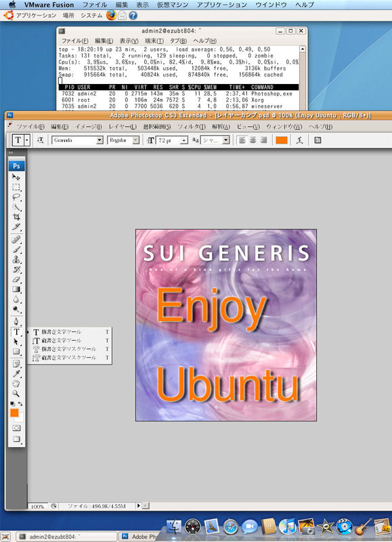Open terminal's タブ menu
This screenshot has width=392, height=542.
178,41
